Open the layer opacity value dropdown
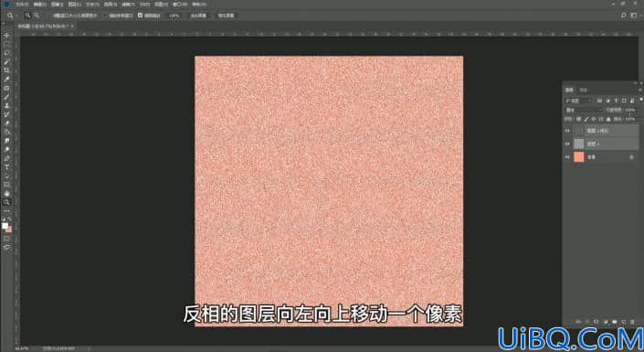The width and height of the screenshot is (644, 352). point(630,110)
